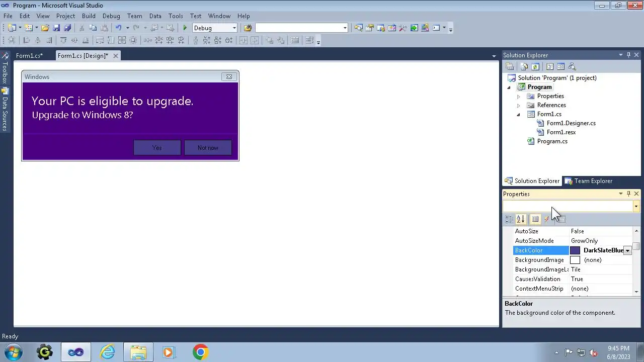Open the Debug configuration dropdown
The width and height of the screenshot is (644, 362).
pyautogui.click(x=234, y=28)
